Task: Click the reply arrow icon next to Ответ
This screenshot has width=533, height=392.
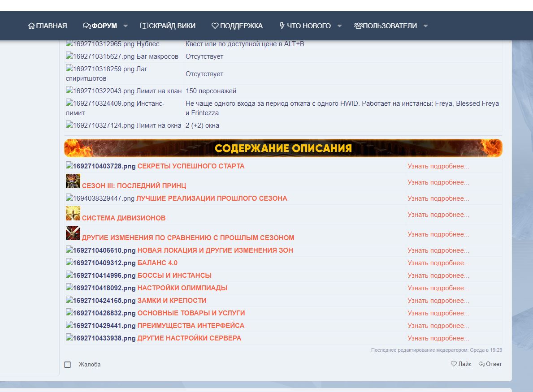Action: (482, 364)
